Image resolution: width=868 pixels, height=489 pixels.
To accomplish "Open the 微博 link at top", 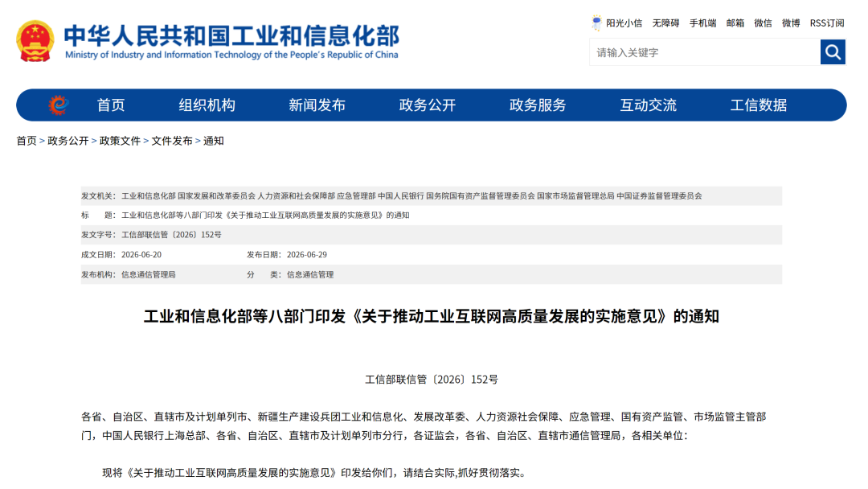I will 791,23.
